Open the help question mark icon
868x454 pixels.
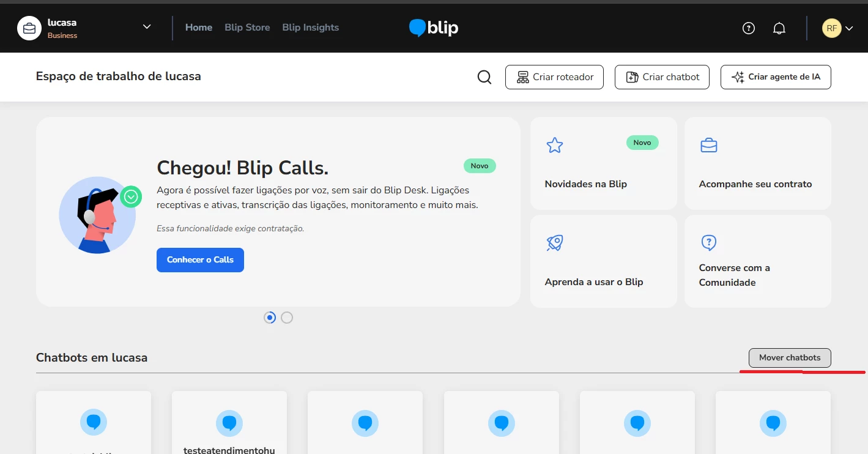click(749, 28)
